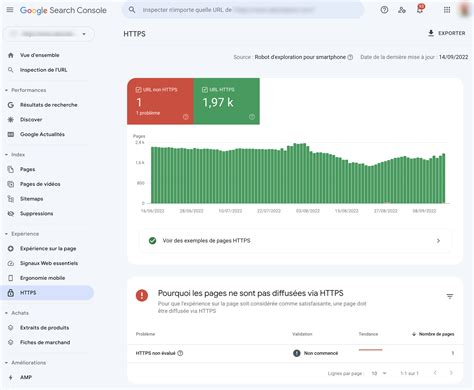Collapse the Performances section

(6, 90)
